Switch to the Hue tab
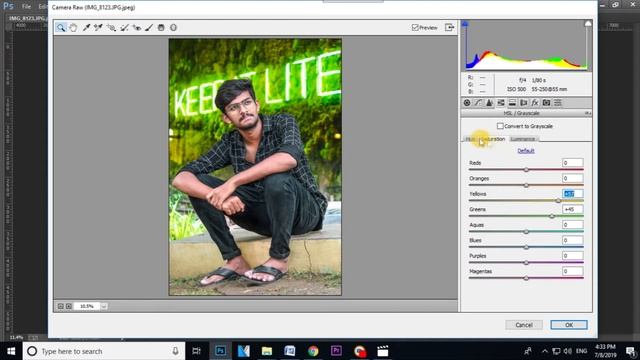640x360 pixels. pos(470,139)
